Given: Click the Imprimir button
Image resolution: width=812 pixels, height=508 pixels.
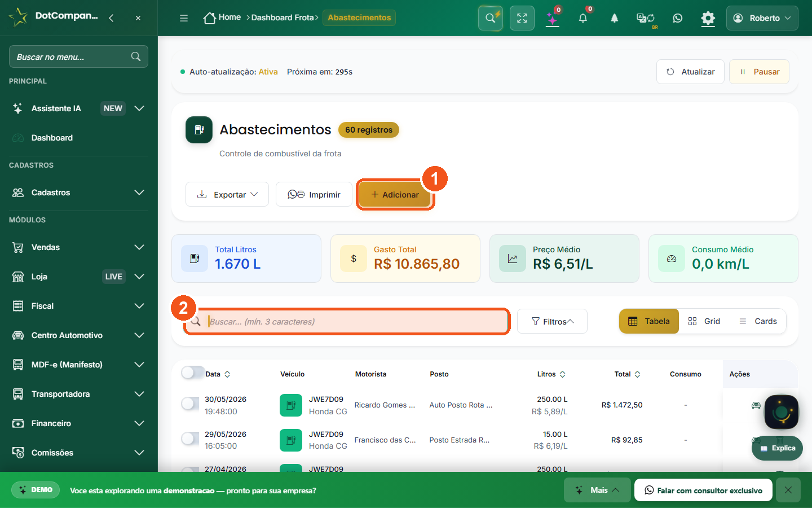Looking at the screenshot, I should click(x=314, y=194).
